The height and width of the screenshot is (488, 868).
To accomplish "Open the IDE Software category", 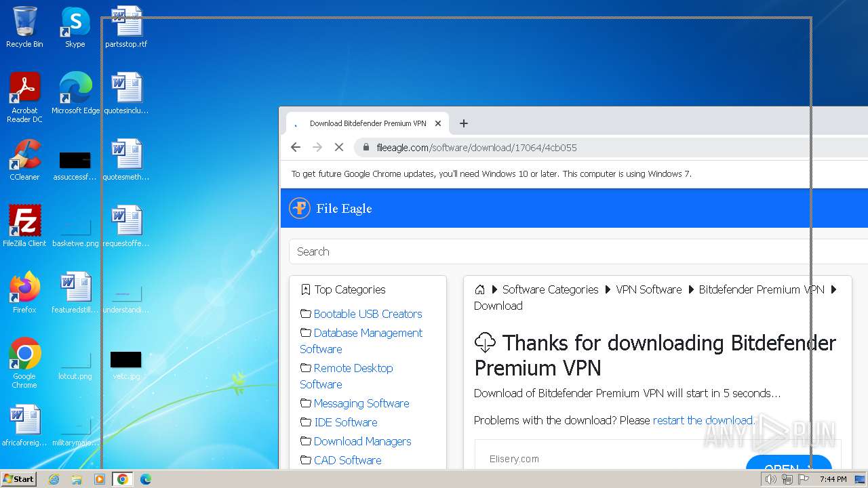I will pos(345,422).
